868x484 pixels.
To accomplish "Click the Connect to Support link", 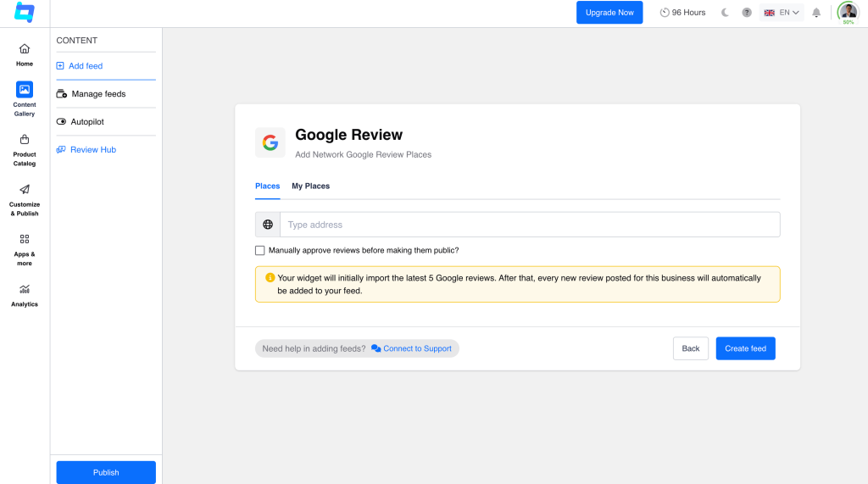I will click(x=411, y=348).
